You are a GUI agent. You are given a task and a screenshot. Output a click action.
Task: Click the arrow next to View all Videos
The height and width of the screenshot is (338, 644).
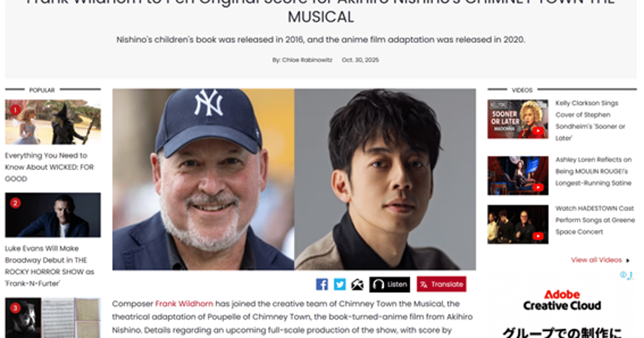pos(627,260)
